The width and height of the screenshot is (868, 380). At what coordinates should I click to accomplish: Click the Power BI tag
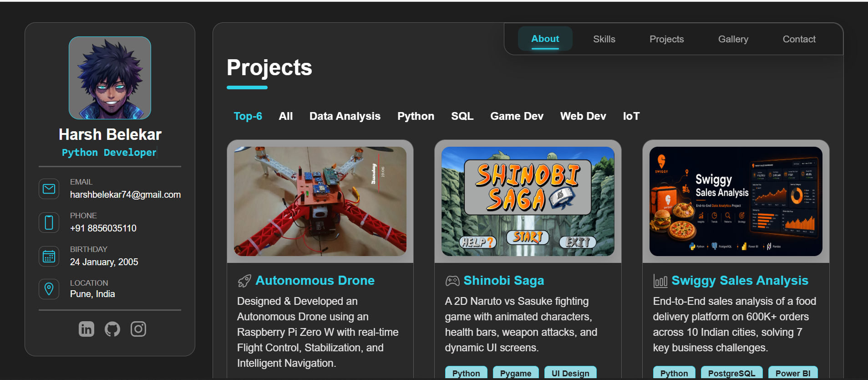click(793, 373)
